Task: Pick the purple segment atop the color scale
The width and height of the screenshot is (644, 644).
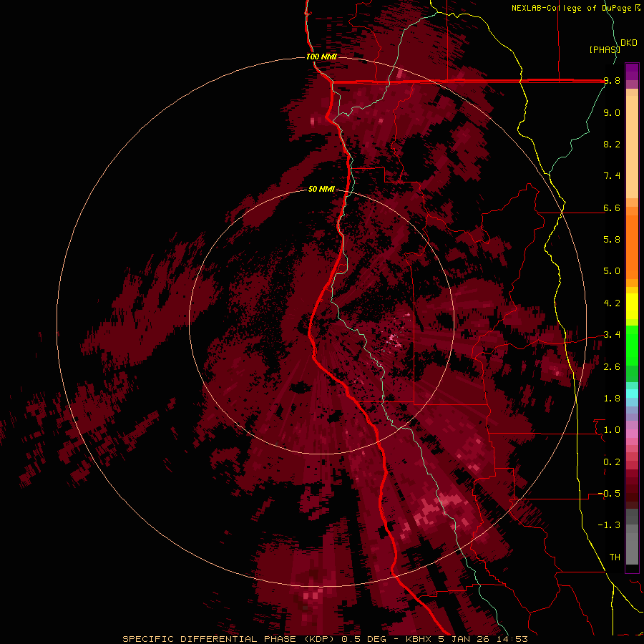Action: 632,72
